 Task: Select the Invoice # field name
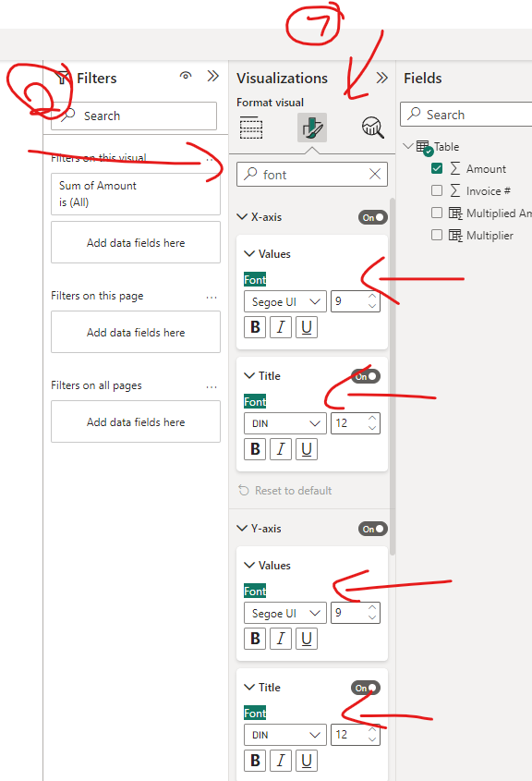click(489, 190)
